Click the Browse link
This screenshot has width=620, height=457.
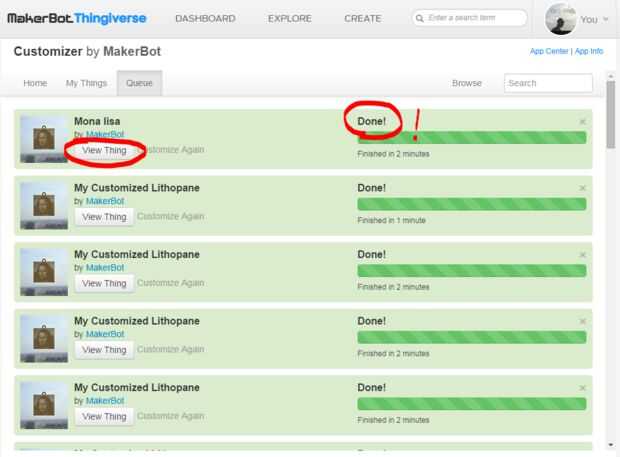point(467,83)
